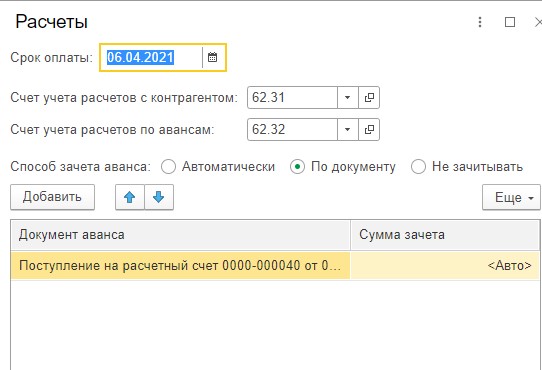Move row down with blue arrow

pyautogui.click(x=159, y=197)
